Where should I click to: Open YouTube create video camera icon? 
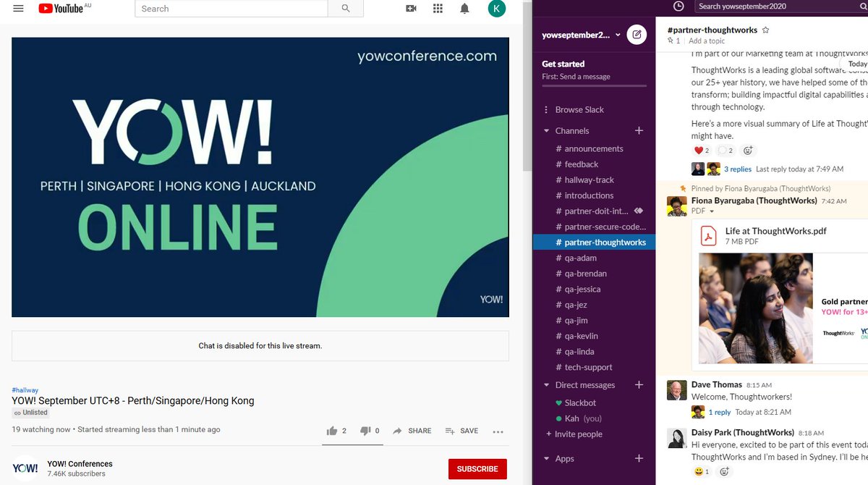[411, 9]
